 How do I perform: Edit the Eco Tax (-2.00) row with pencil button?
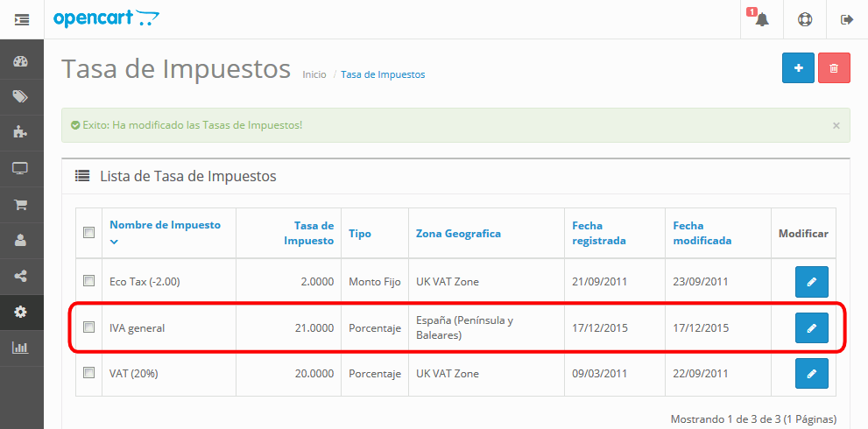pyautogui.click(x=812, y=282)
